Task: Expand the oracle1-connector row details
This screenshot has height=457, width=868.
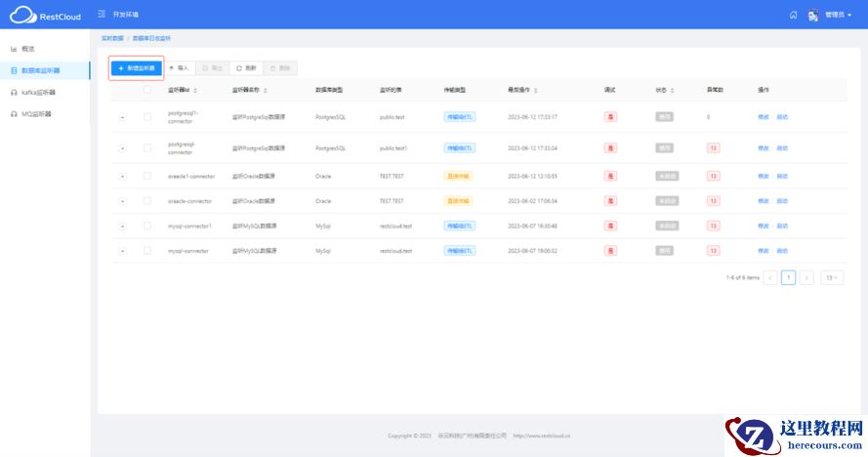Action: [x=122, y=176]
